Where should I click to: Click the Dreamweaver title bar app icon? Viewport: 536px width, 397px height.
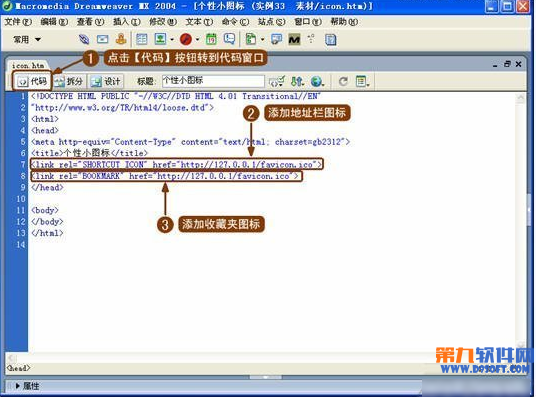click(7, 6)
